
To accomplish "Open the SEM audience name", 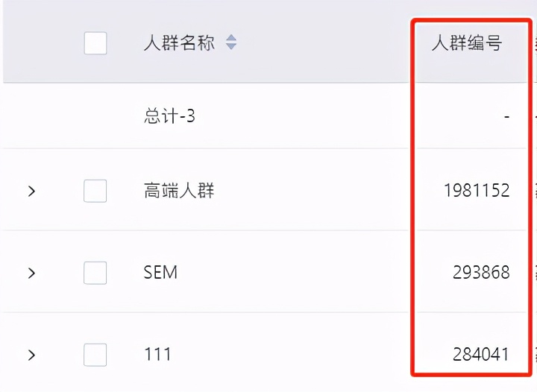I will [160, 273].
